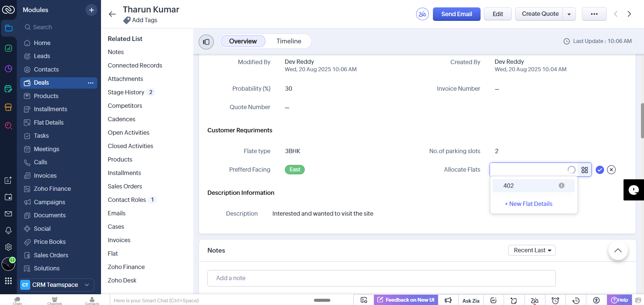644x305 pixels.
Task: Expand the Recent Last sort dropdown
Action: [532, 250]
